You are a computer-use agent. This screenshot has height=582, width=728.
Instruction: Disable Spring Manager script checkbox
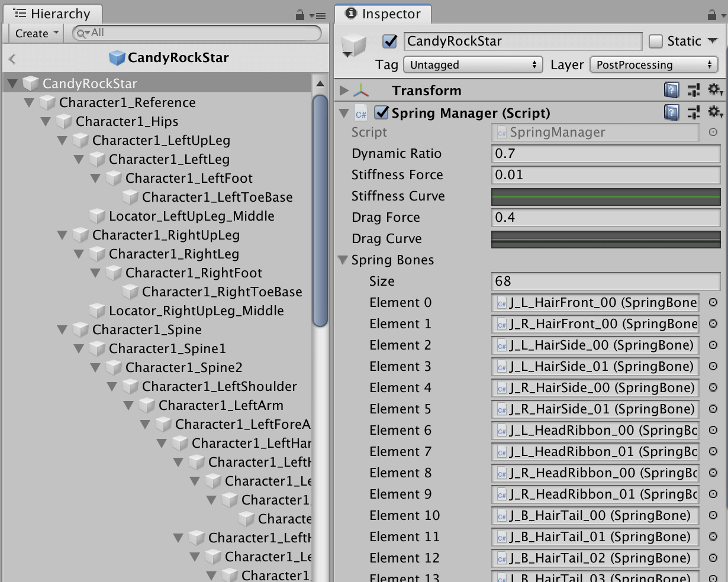382,112
